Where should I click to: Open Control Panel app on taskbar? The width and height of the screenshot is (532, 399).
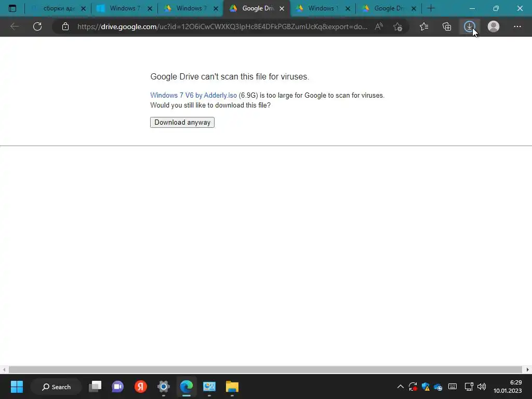[209, 387]
